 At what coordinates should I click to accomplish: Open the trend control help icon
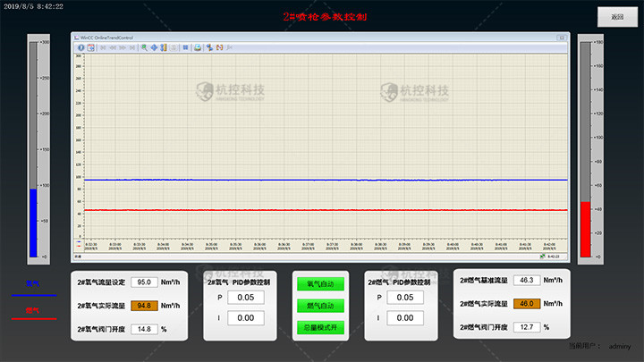[x=80, y=47]
